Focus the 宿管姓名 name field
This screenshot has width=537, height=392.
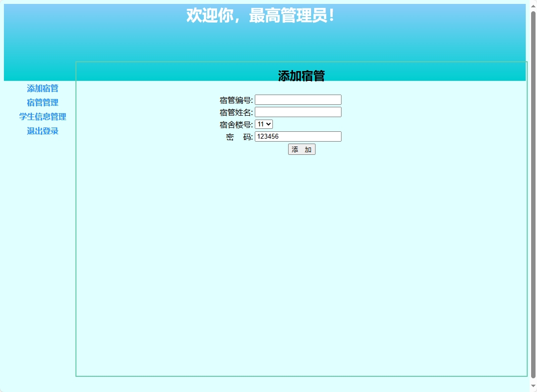point(298,111)
